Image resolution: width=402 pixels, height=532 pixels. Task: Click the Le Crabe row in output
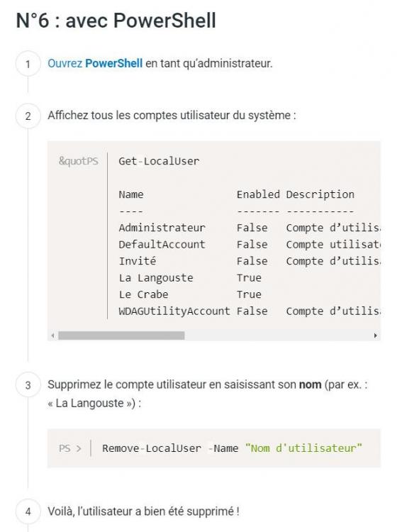tap(190, 294)
